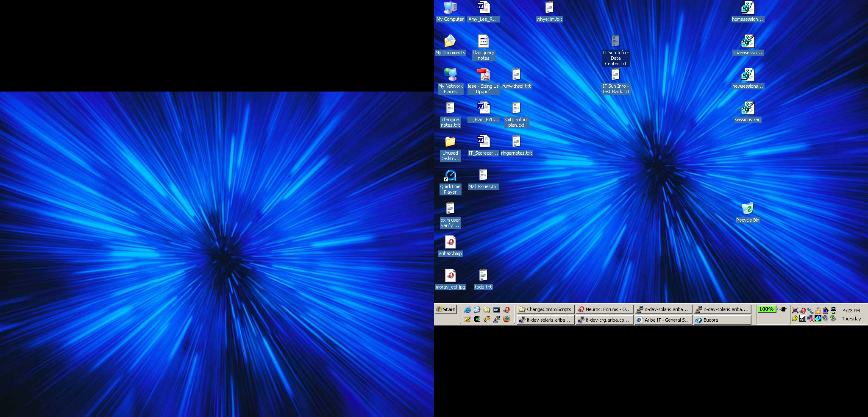Viewport: 868px width, 417px height.
Task: Select the ldap query notes icon
Action: click(483, 48)
